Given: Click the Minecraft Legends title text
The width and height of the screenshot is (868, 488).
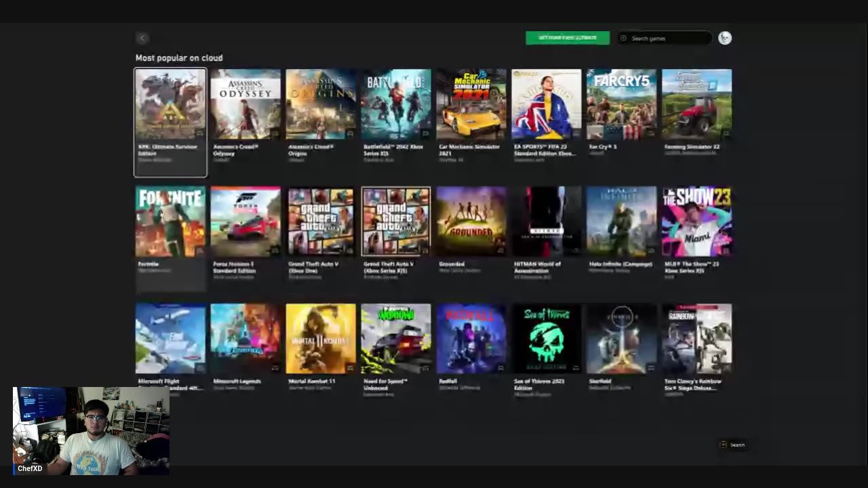Looking at the screenshot, I should 237,381.
